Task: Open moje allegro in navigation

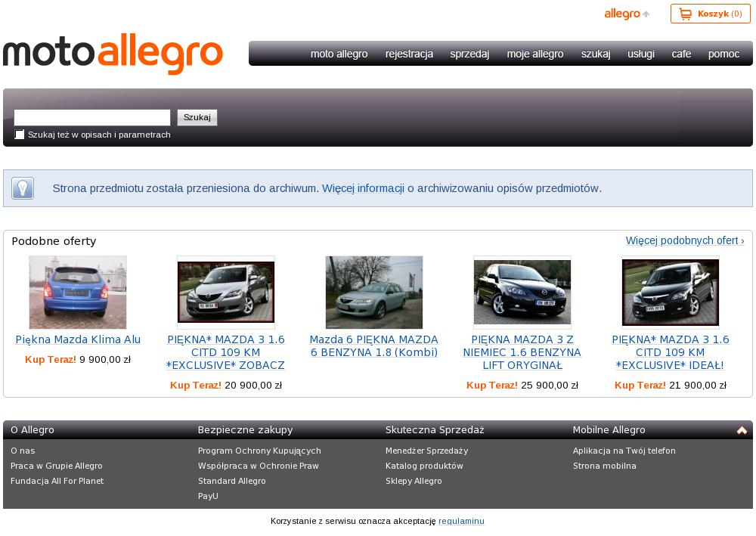Action: coord(535,54)
